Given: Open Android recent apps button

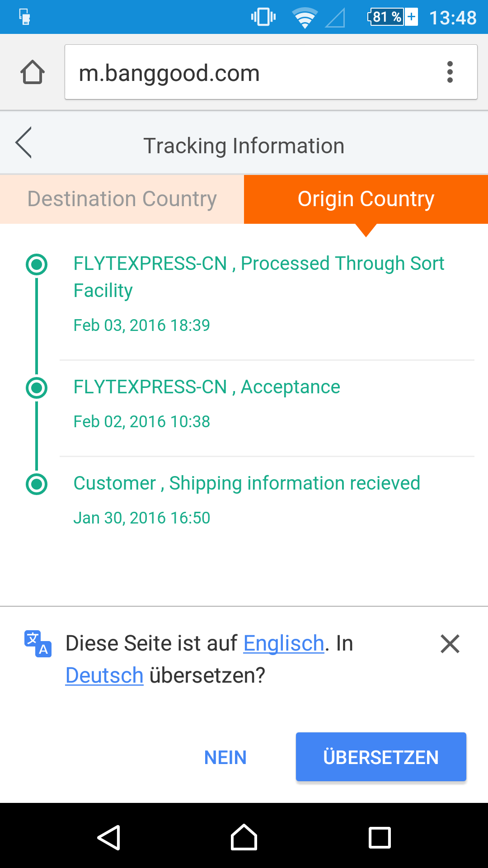Looking at the screenshot, I should coord(380,838).
